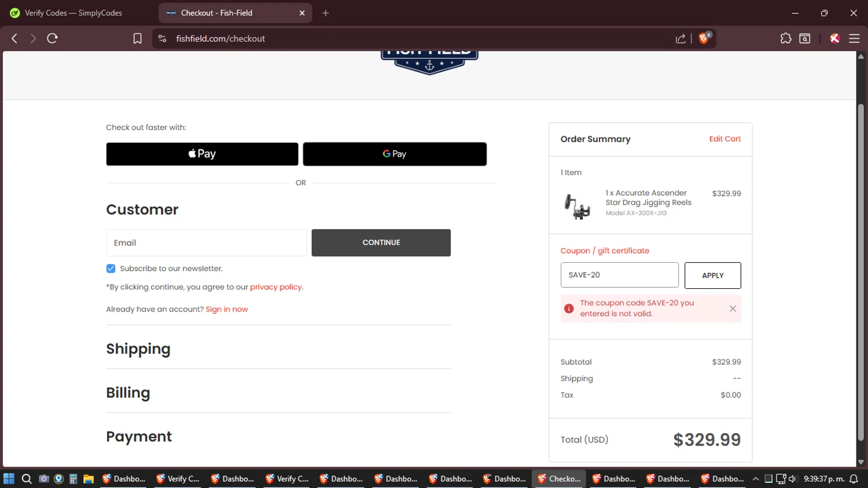The height and width of the screenshot is (488, 868).
Task: Click the Shipping section heading
Action: pos(138,349)
